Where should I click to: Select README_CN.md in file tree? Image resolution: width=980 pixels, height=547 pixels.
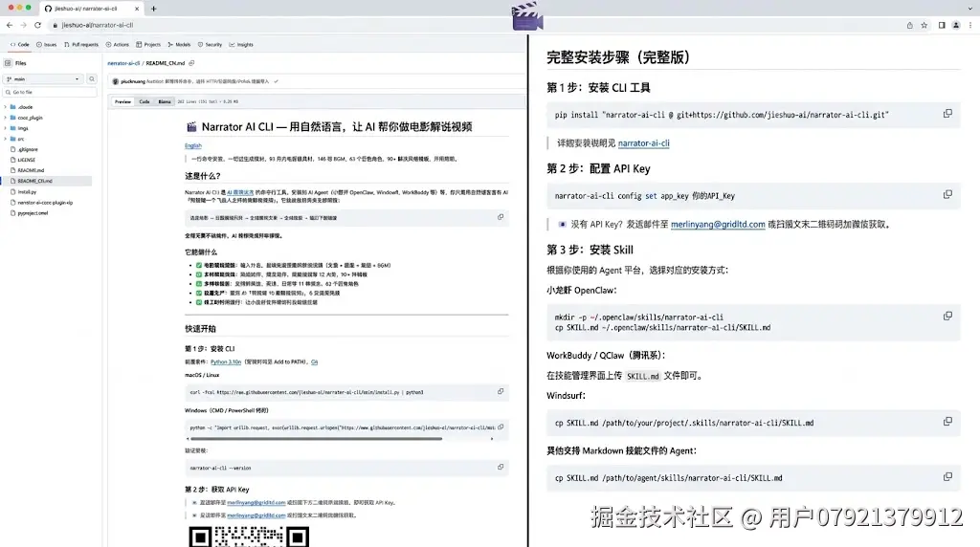[x=46, y=181]
